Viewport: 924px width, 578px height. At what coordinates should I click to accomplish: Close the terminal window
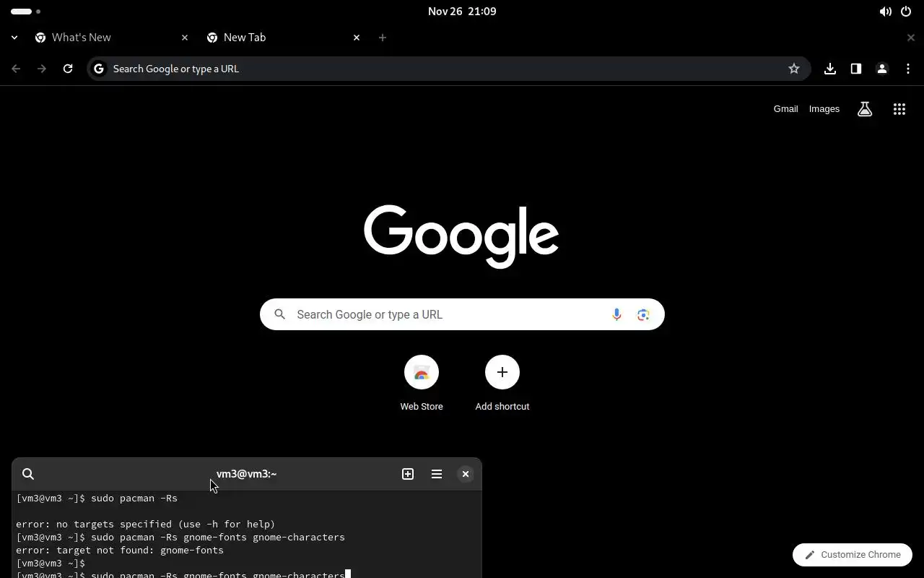tap(466, 474)
